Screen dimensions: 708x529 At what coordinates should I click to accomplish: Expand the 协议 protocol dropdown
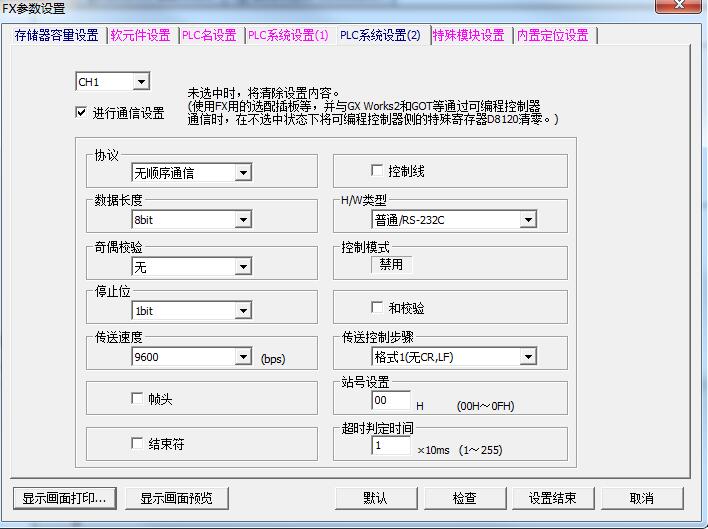[x=242, y=173]
